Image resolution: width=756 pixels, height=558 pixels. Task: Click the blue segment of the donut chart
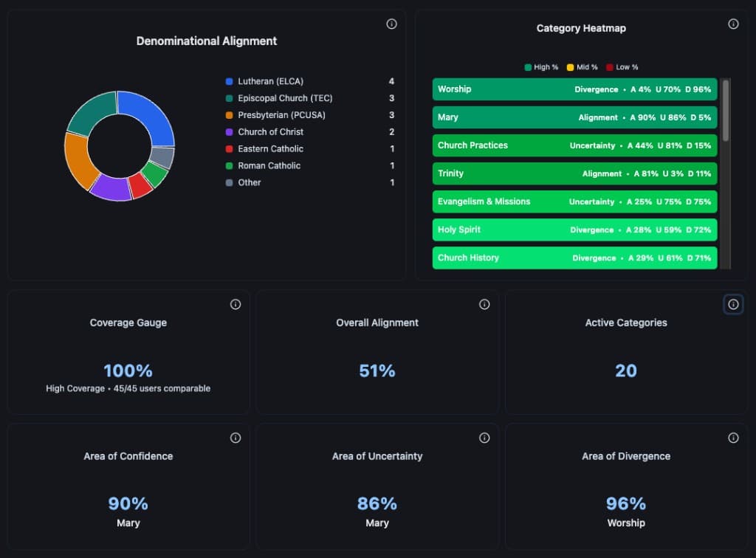[151, 114]
